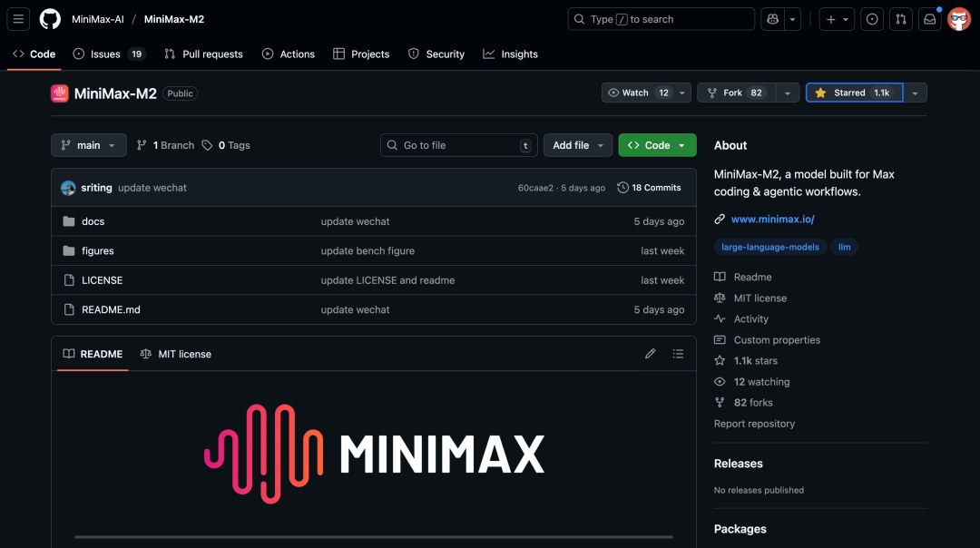Screen dimensions: 980x548
Task: Click the llm topic tag
Action: 844,247
